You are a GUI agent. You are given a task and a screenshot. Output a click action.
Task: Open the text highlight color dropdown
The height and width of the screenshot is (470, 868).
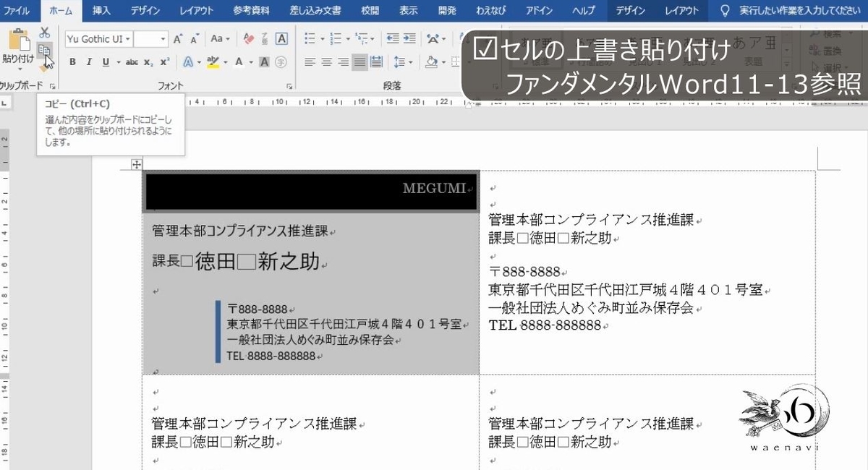coord(226,61)
